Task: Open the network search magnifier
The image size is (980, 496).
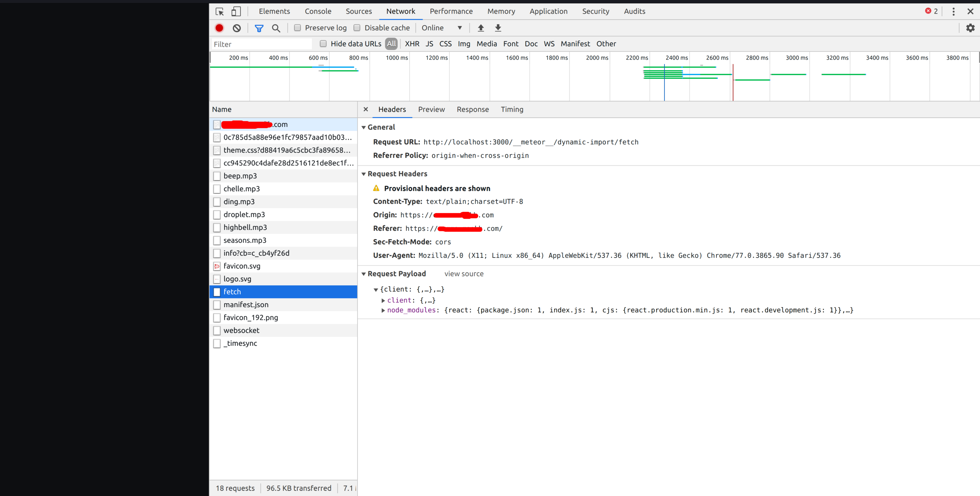Action: coord(276,28)
